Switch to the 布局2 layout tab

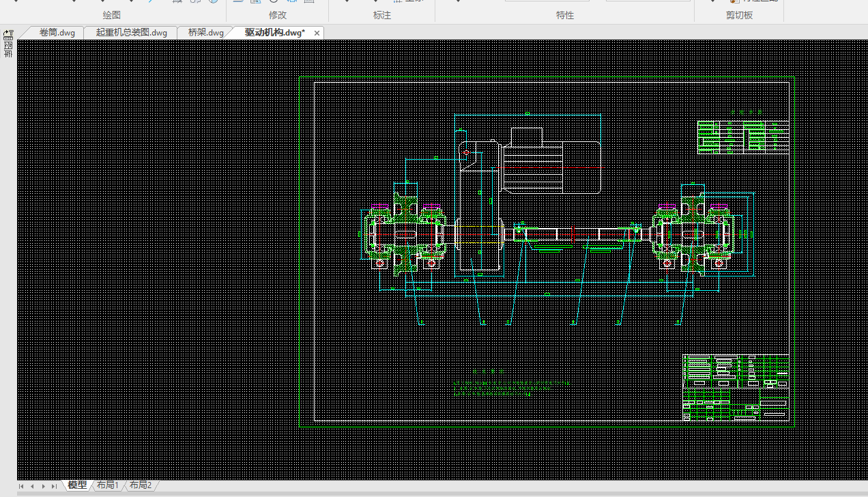(140, 485)
